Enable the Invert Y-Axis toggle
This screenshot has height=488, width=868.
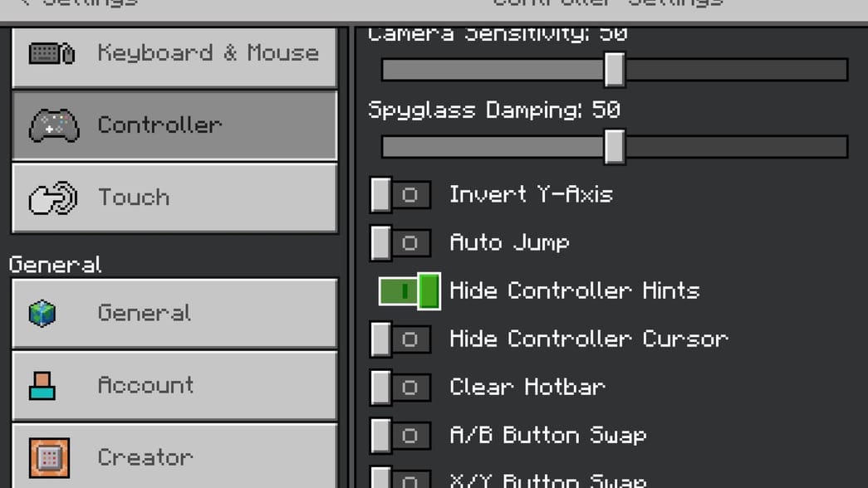(x=400, y=194)
